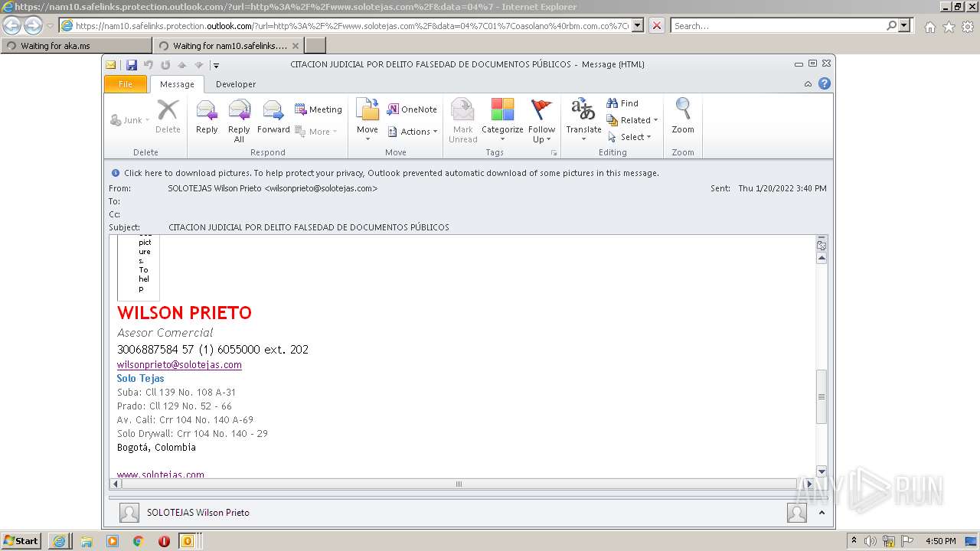
Task: Click SOLOTEJAS Wilson Prieto in people pane
Action: 198,513
